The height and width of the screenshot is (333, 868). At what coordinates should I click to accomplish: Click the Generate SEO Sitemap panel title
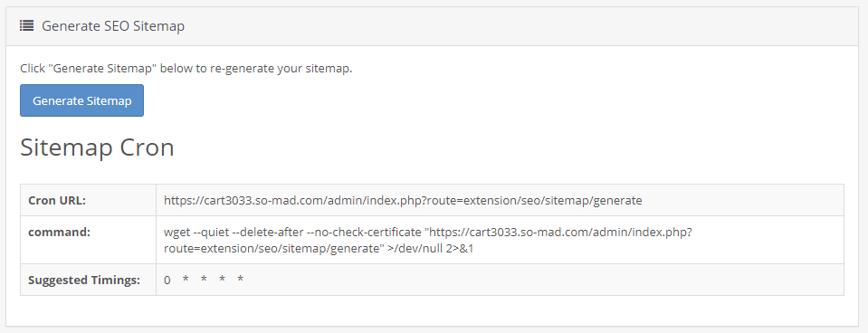[x=113, y=26]
